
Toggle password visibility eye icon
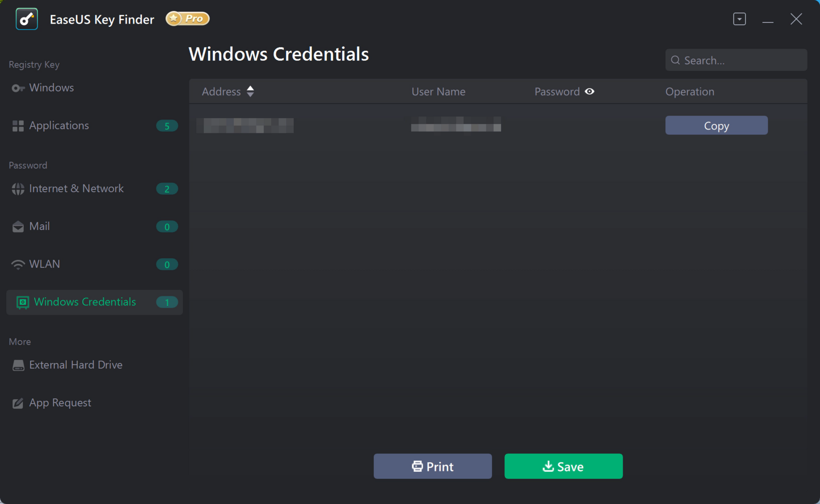[x=590, y=91]
